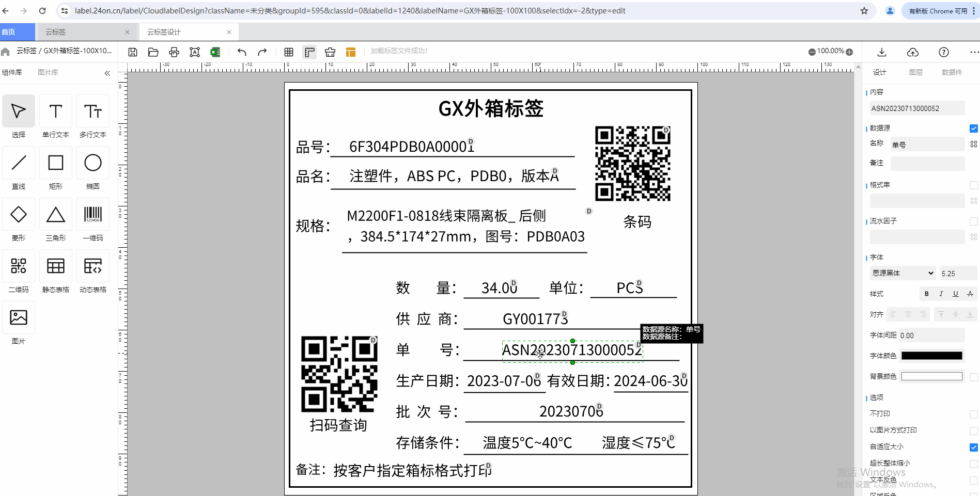The image size is (980, 496).
Task: Click the cloud upload icon
Action: coord(913,52)
